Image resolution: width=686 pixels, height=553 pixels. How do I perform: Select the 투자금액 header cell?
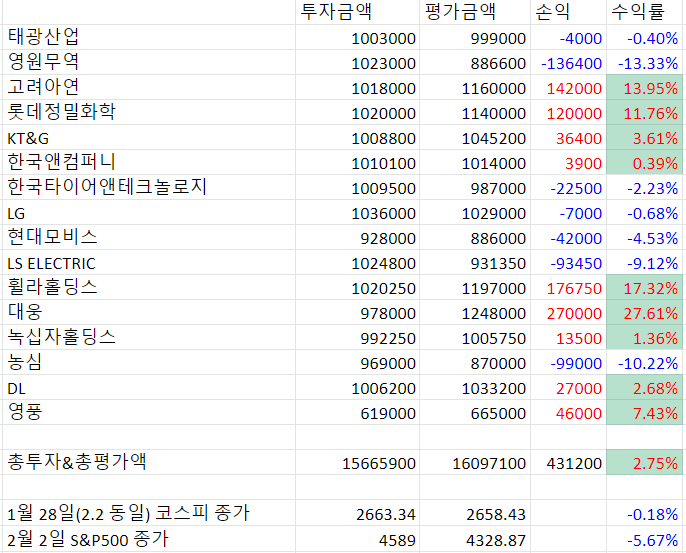click(x=357, y=12)
